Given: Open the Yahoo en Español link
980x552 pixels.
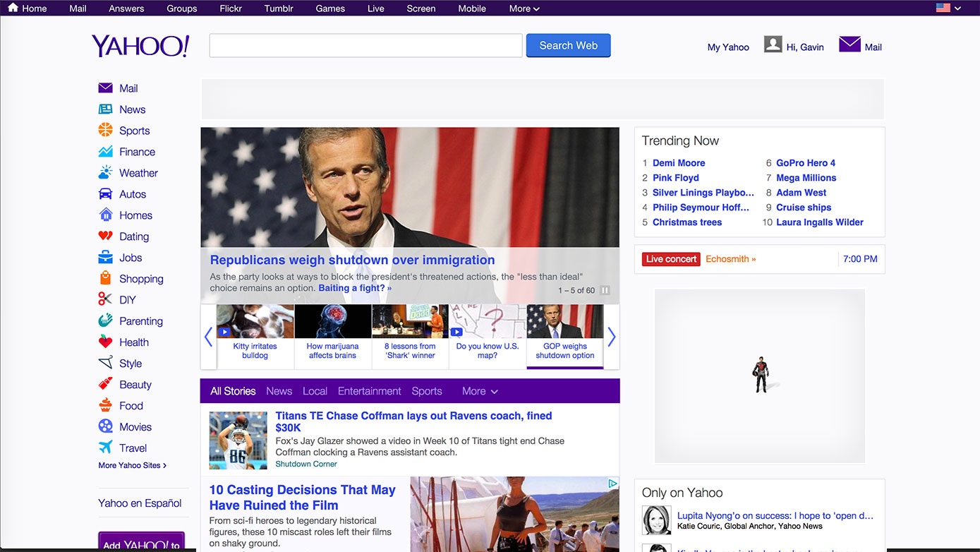Looking at the screenshot, I should pos(140,503).
